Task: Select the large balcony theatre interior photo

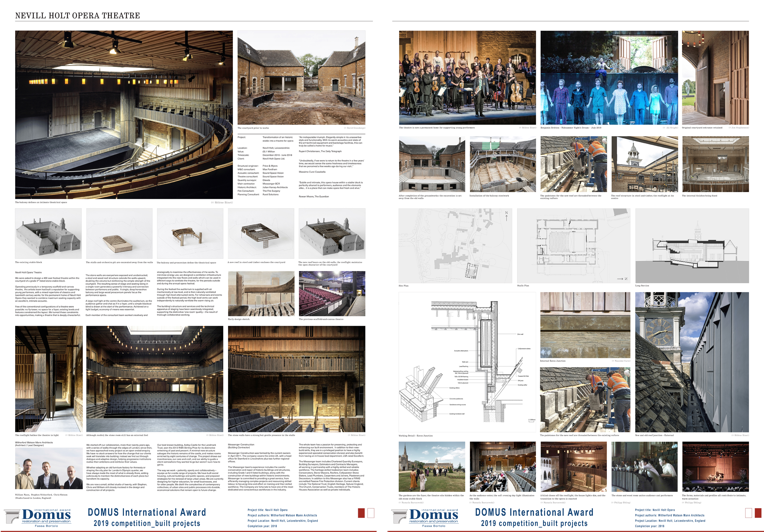Action: tap(124, 115)
